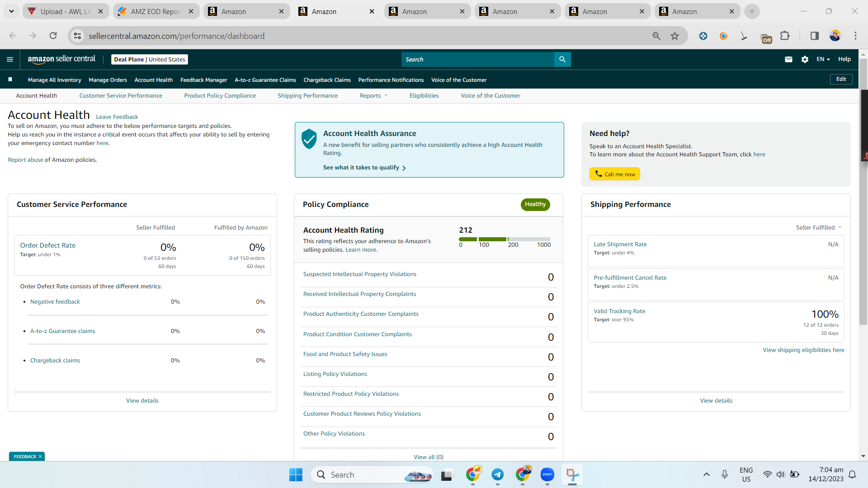Open Valid Tracking Rate

[x=619, y=311]
